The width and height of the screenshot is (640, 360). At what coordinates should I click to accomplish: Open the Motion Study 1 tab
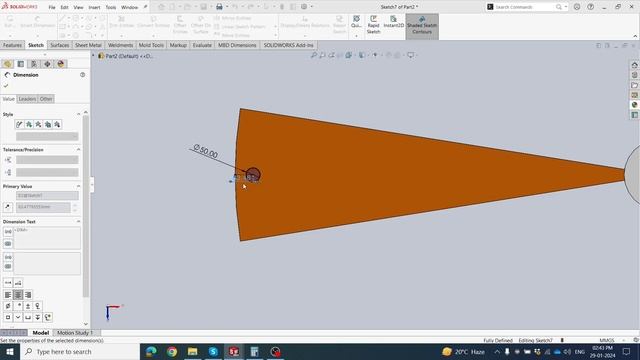click(76, 333)
